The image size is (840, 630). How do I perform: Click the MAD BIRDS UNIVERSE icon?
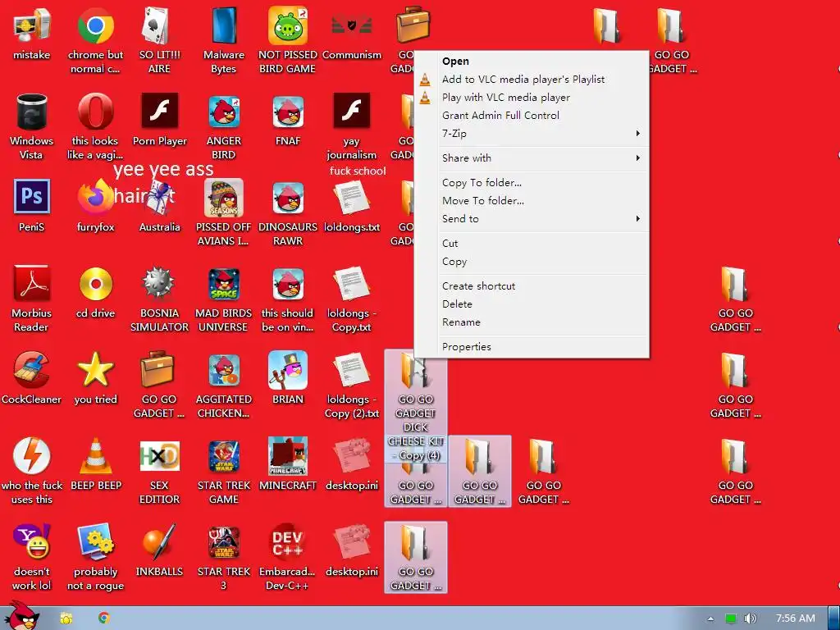[223, 299]
